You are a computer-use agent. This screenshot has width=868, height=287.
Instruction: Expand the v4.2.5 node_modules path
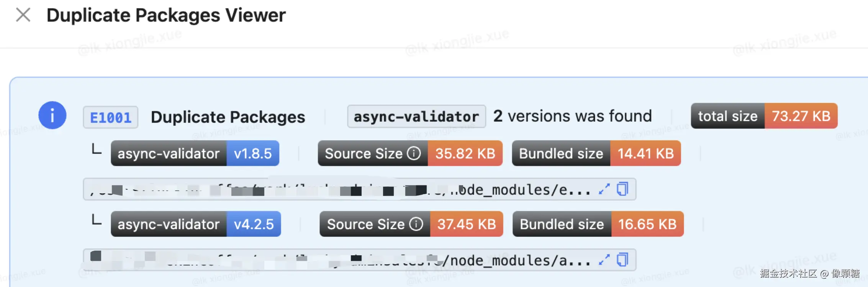click(x=604, y=260)
